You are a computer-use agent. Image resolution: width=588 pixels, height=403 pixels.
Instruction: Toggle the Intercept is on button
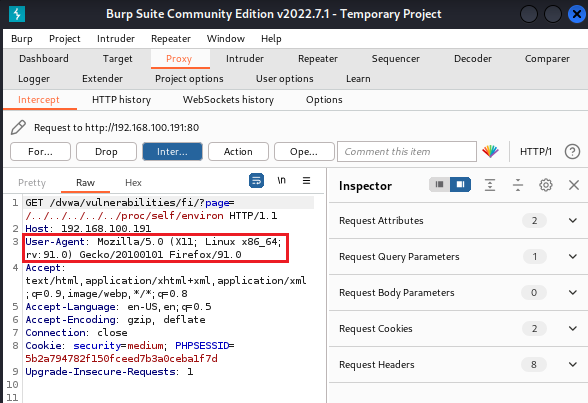coord(172,151)
